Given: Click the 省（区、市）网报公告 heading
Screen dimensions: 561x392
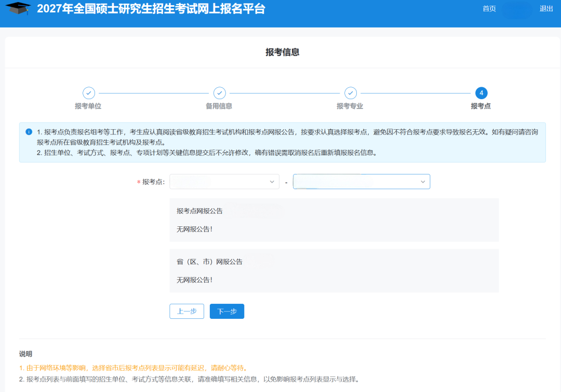Looking at the screenshot, I should click(210, 262).
